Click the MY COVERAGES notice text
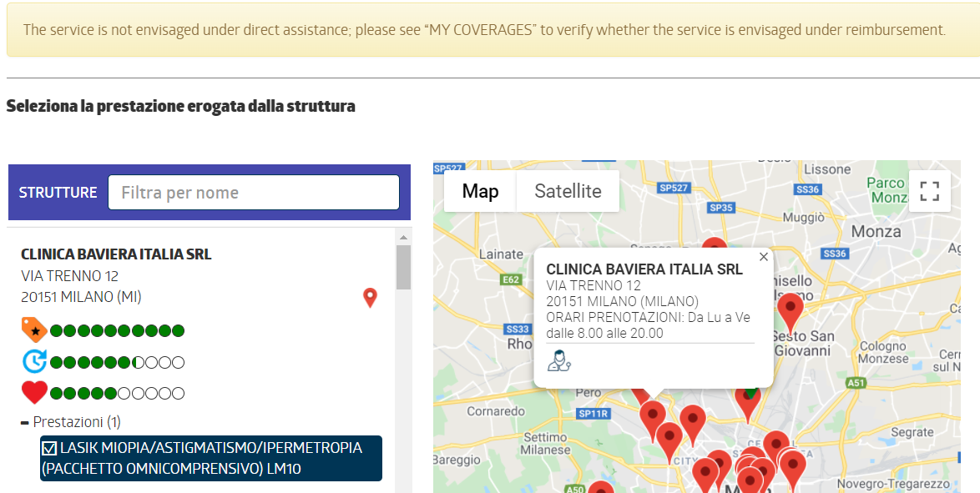This screenshot has height=493, width=980. click(x=483, y=29)
